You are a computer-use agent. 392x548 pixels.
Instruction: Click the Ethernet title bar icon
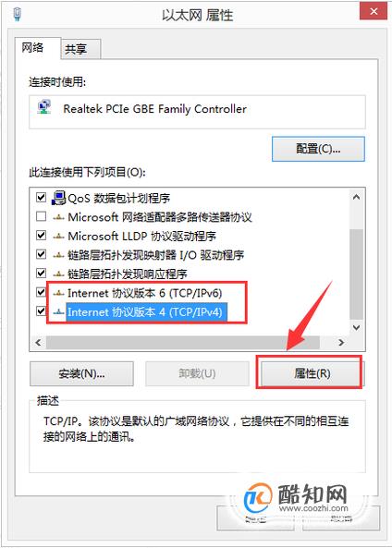tap(18, 15)
